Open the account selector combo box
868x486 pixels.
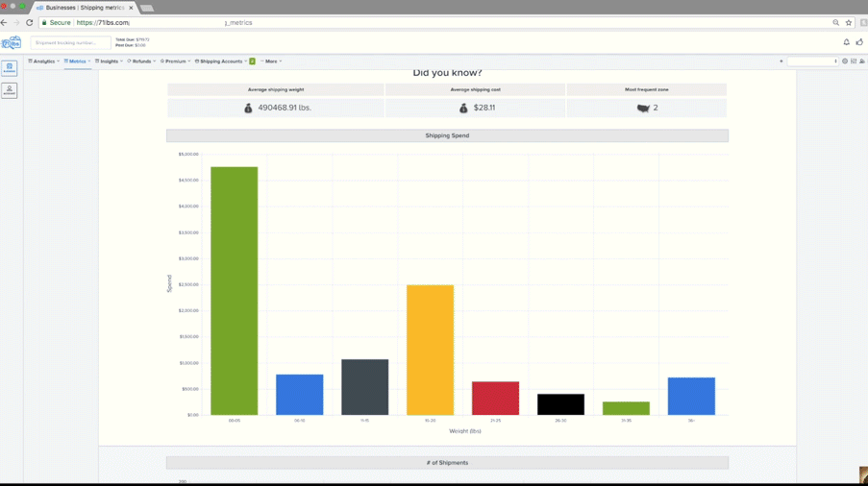click(x=813, y=61)
